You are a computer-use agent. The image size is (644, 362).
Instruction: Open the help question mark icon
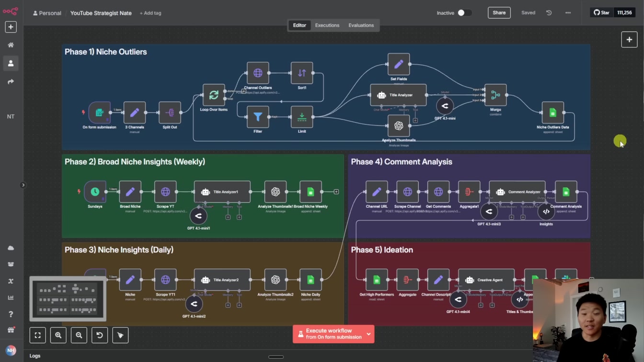coord(11,314)
